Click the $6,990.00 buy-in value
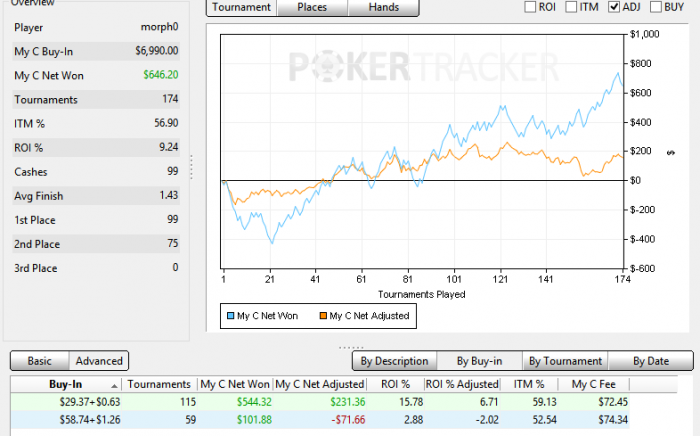 (x=157, y=51)
